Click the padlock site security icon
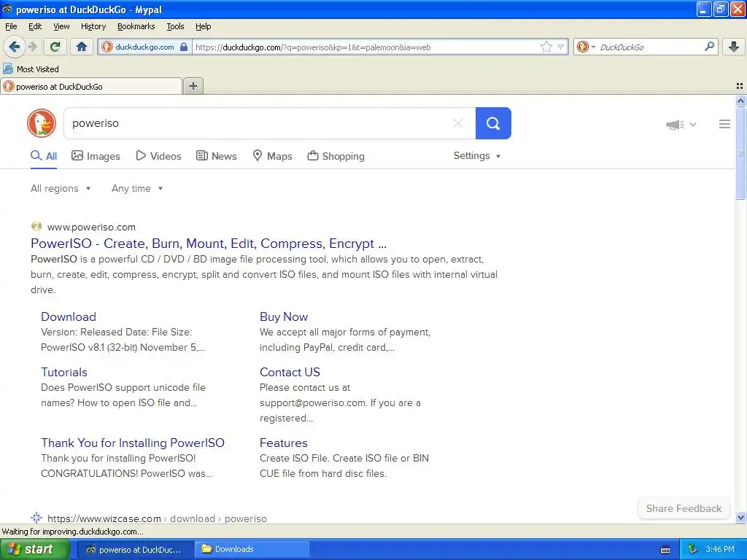The height and width of the screenshot is (560, 747). (x=183, y=47)
